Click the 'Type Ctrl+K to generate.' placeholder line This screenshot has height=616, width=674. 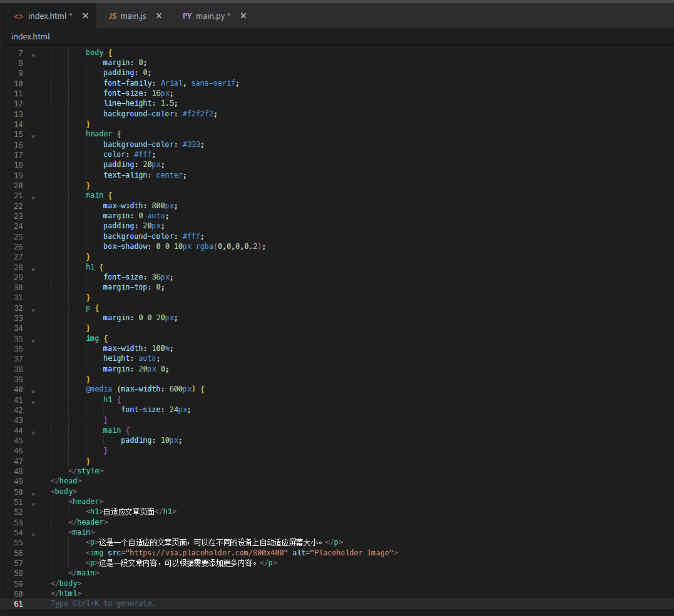pyautogui.click(x=103, y=603)
